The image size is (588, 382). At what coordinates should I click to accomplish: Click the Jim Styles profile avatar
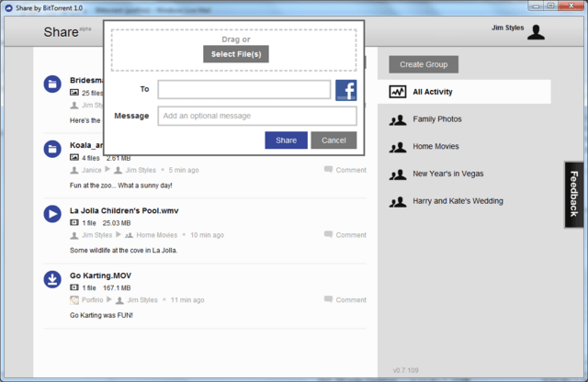[536, 32]
